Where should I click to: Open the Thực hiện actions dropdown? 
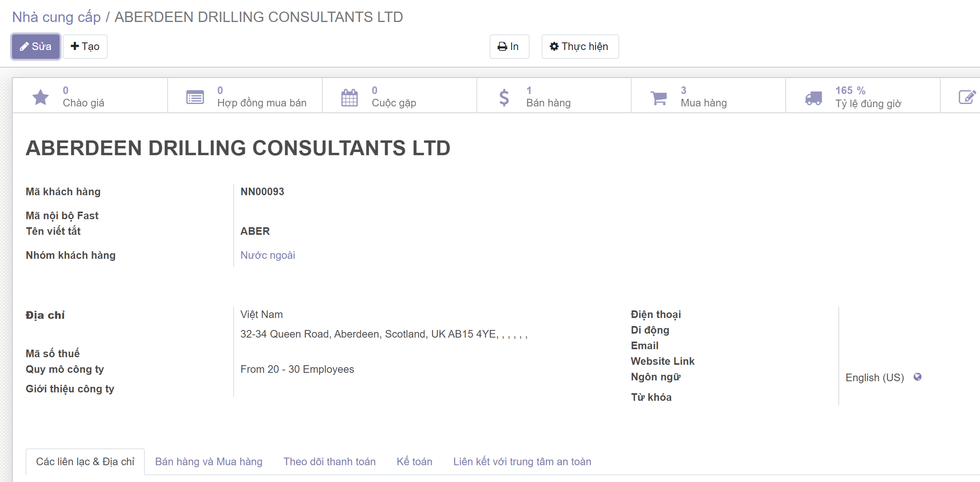580,46
